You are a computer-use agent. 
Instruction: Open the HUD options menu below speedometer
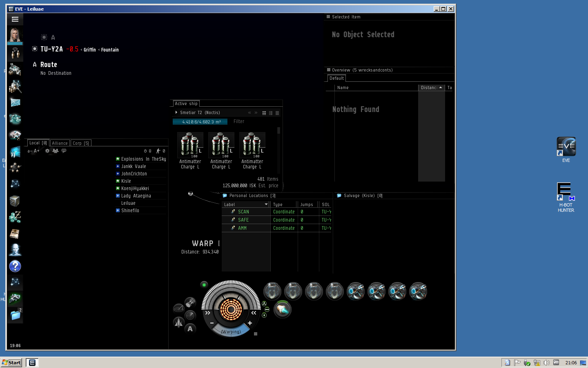256,334
